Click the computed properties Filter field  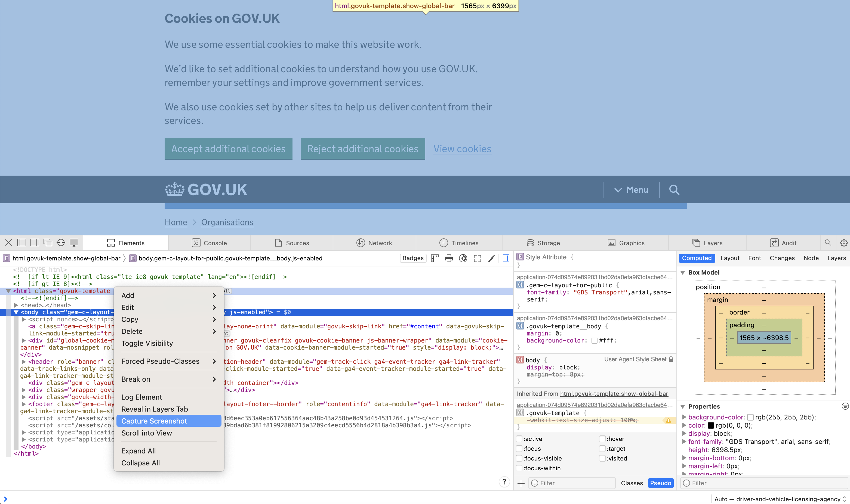coord(764,483)
